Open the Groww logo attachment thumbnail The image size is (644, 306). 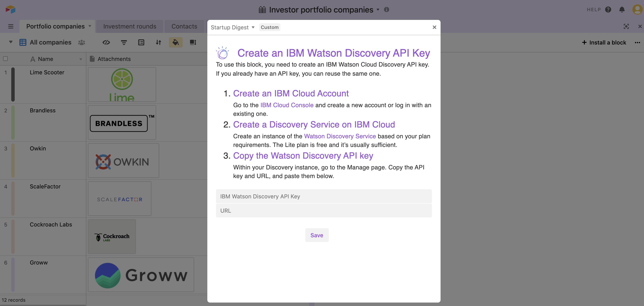click(141, 275)
